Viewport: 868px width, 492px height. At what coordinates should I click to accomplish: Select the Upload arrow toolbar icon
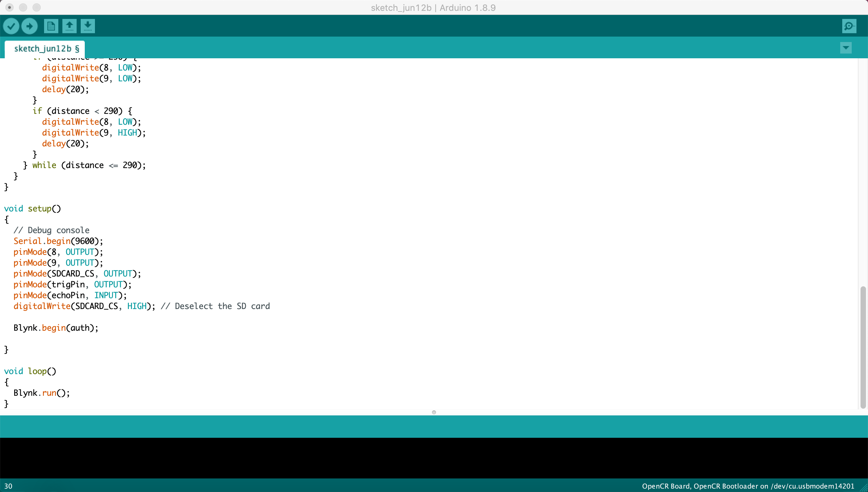pyautogui.click(x=29, y=26)
